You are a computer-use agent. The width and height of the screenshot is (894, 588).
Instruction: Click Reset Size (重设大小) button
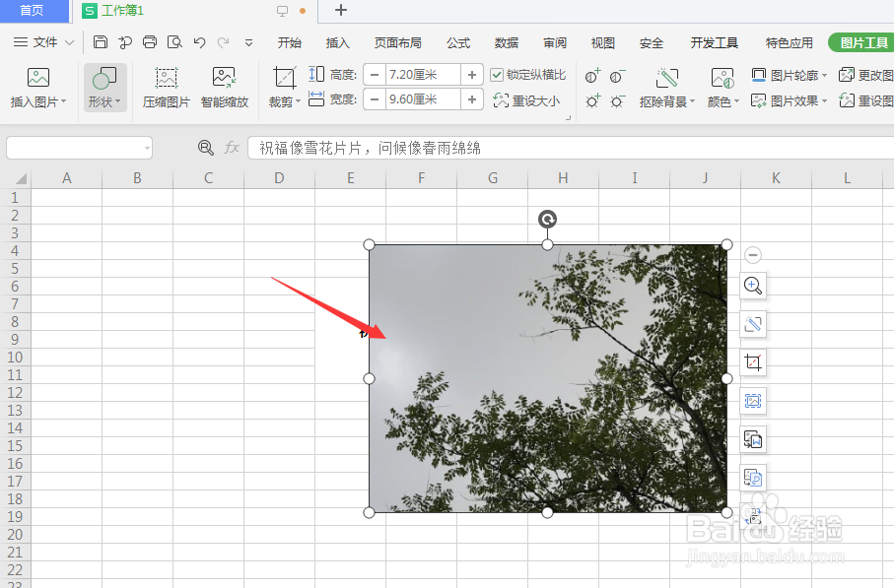[x=526, y=100]
